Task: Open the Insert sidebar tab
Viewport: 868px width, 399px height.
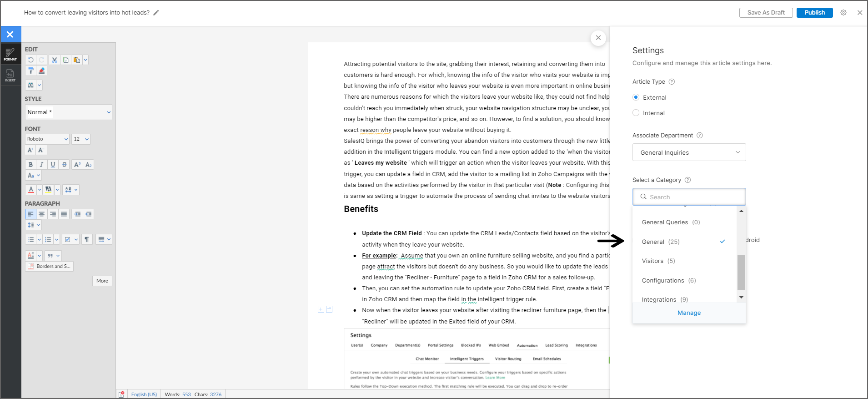Action: 10,75
